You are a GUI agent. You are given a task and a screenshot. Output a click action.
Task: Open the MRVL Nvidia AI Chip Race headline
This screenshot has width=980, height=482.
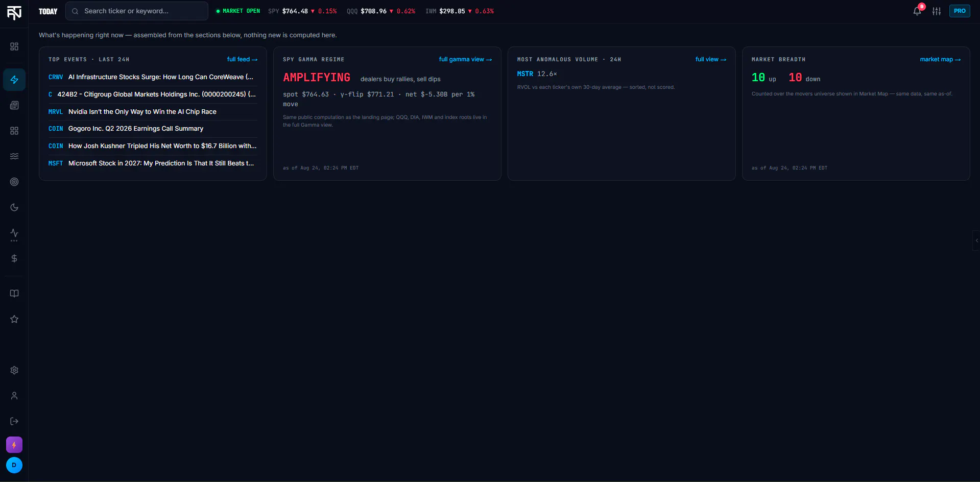(153, 112)
